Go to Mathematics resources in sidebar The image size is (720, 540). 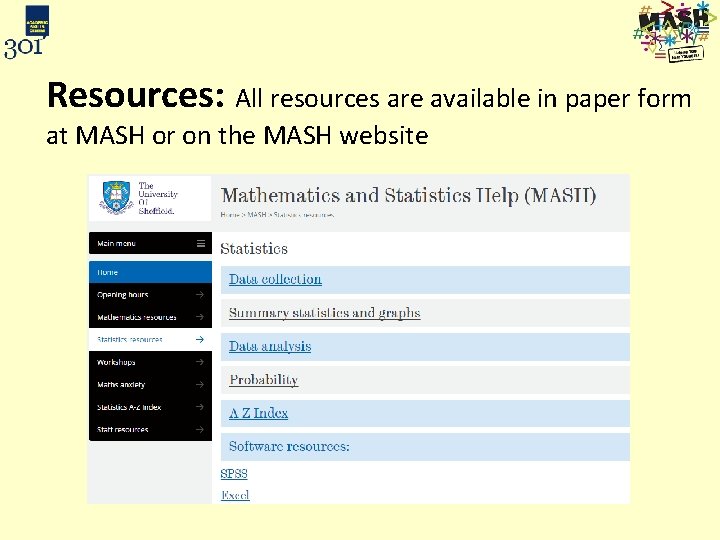[x=150, y=317]
